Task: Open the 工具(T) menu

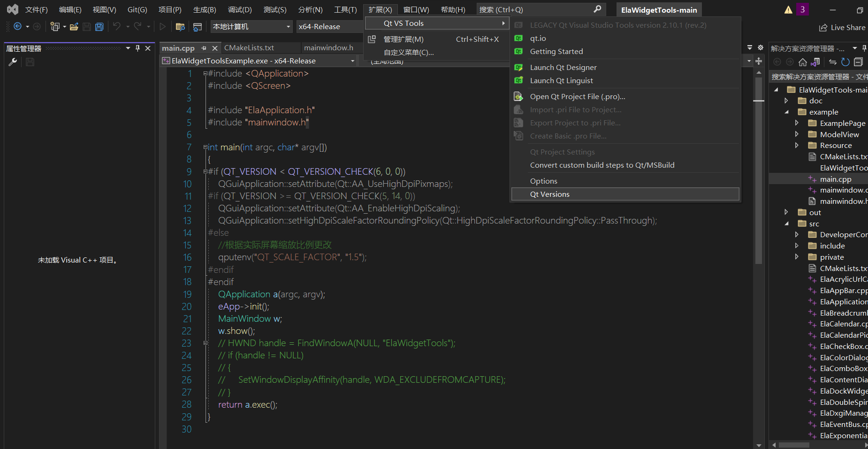Action: [x=345, y=9]
